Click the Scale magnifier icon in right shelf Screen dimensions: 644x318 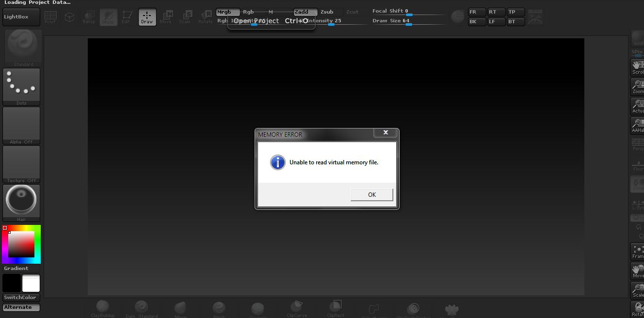[637, 290]
